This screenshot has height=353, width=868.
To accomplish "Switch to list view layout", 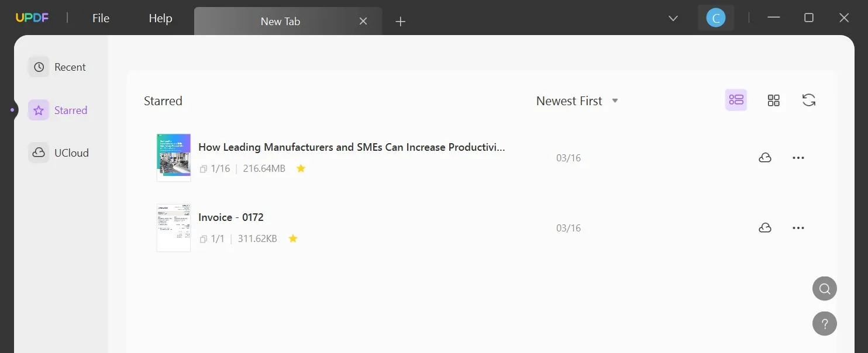I will point(736,100).
